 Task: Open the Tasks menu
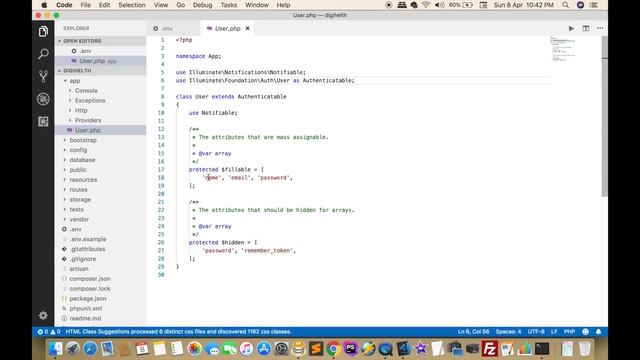[x=229, y=5]
